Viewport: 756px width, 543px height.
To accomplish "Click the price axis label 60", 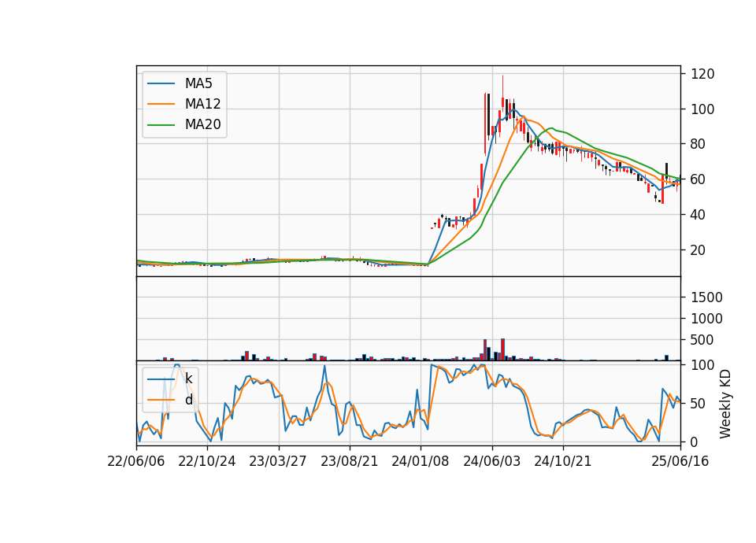I will pyautogui.click(x=699, y=179).
